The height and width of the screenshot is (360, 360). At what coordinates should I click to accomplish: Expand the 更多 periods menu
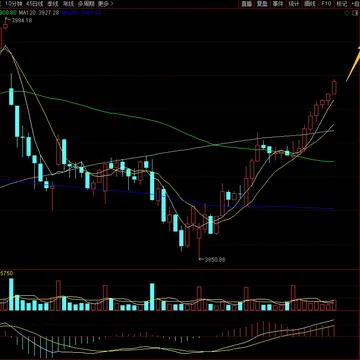pos(106,4)
